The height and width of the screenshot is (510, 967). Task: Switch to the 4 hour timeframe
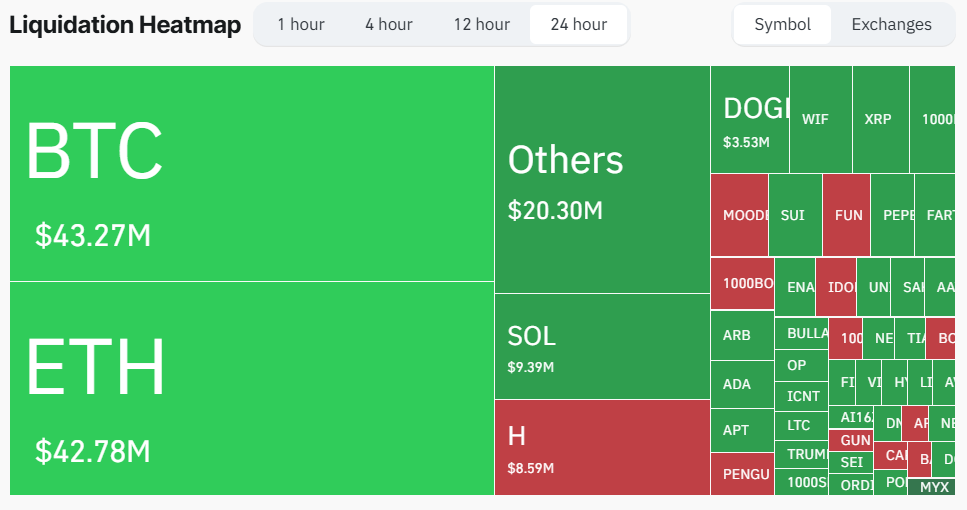(389, 24)
